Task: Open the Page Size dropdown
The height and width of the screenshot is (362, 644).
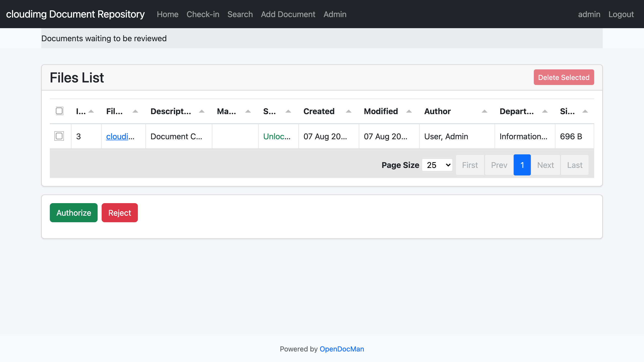Action: point(437,165)
